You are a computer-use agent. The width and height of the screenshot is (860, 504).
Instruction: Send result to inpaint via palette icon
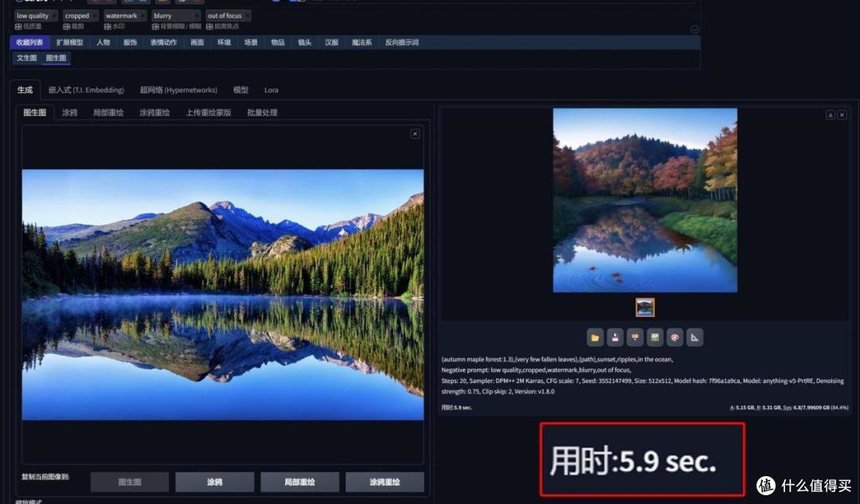[675, 338]
